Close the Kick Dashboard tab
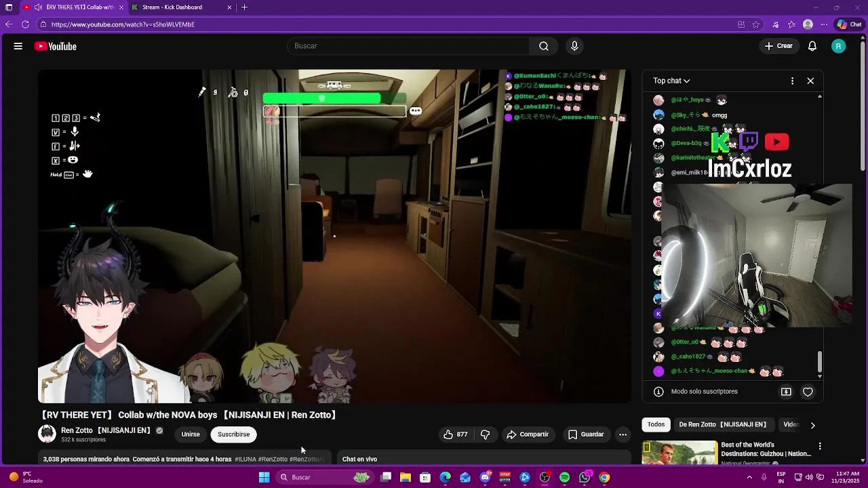Viewport: 868px width, 488px height. tap(229, 7)
